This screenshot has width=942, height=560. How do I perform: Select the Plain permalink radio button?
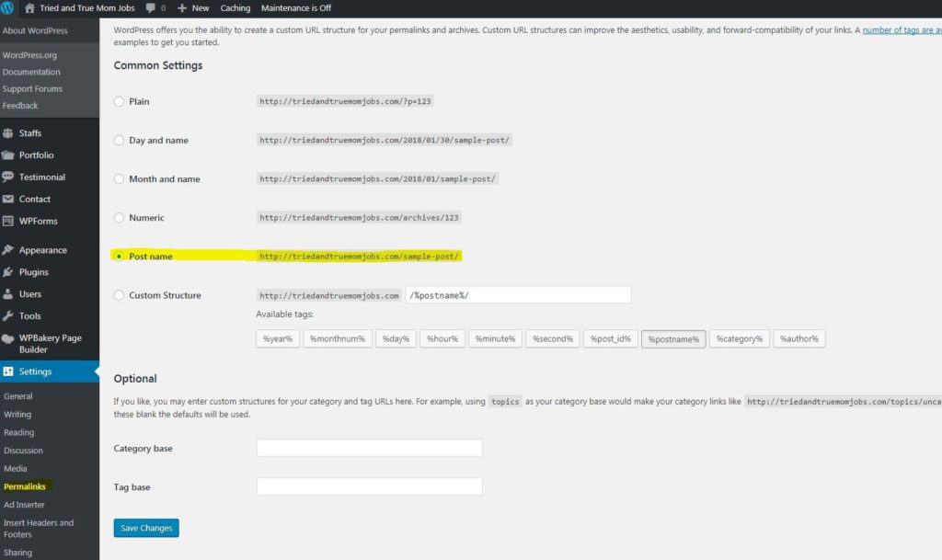(x=119, y=101)
